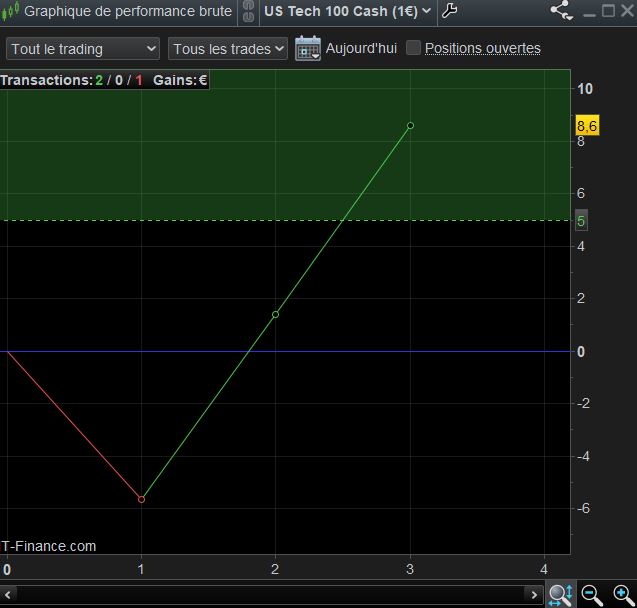This screenshot has height=608, width=637.
Task: Open the Tout le trading dropdown
Action: coord(83,49)
